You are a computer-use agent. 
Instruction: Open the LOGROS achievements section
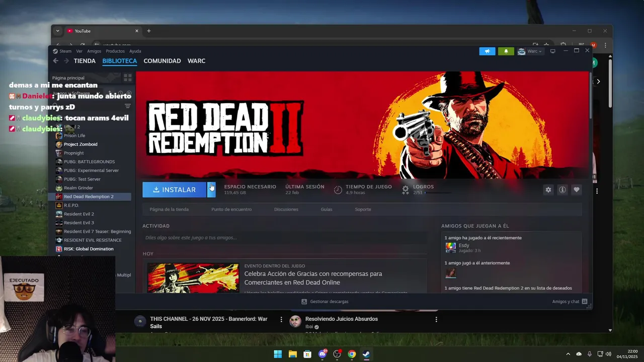423,187
